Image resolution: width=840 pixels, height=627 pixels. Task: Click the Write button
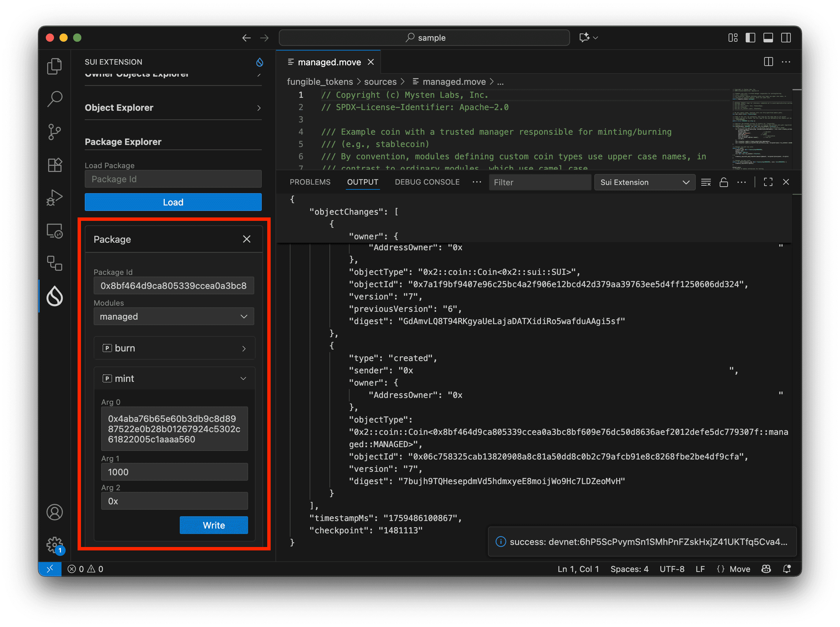point(214,525)
